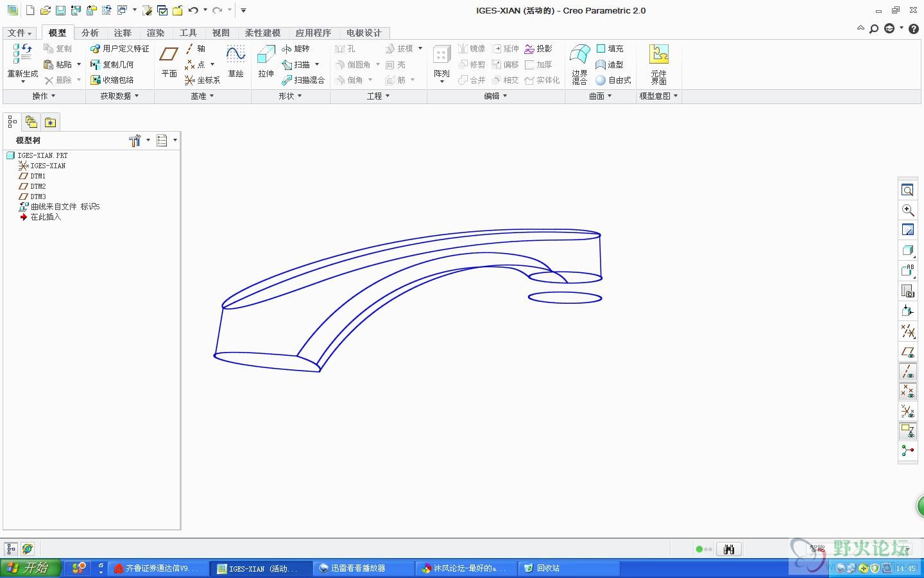
Task: Click the Refit view icon
Action: pyautogui.click(x=907, y=190)
